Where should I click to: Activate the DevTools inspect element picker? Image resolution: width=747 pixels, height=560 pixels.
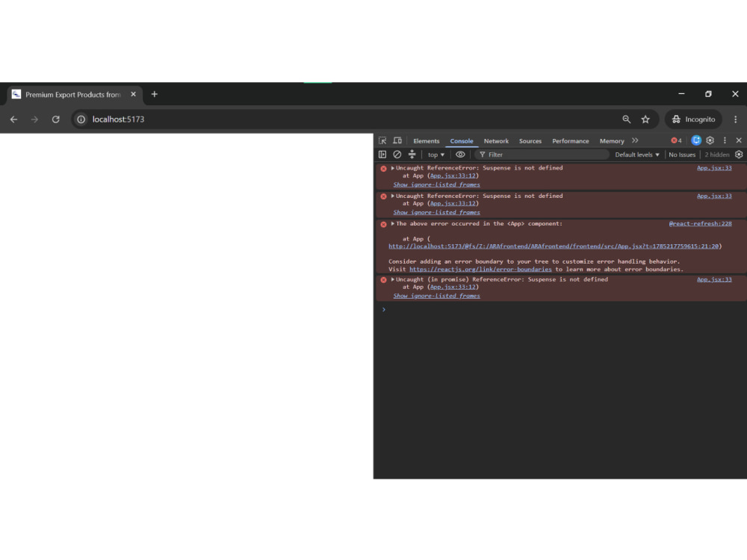(x=382, y=140)
